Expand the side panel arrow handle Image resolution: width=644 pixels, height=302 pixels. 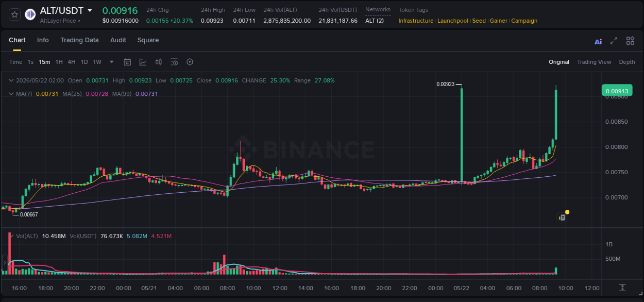pyautogui.click(x=4, y=263)
